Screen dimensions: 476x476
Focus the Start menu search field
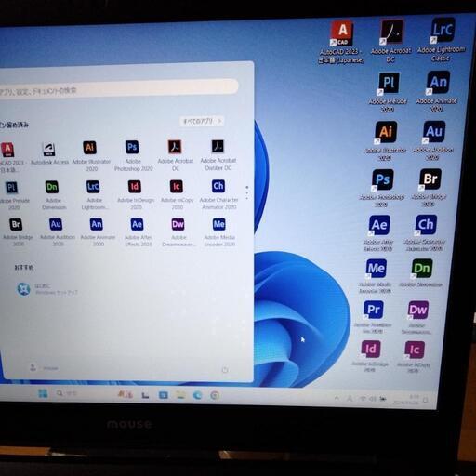tap(119, 88)
